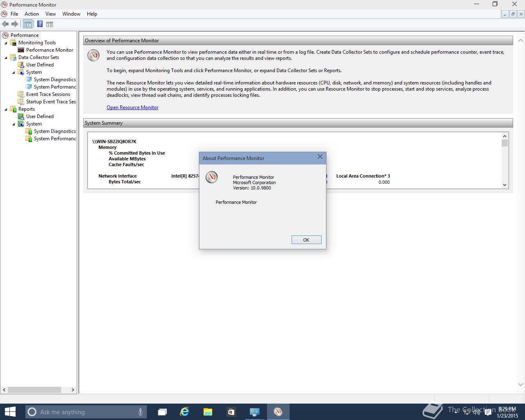Collapse System node under Reports
The image size is (525, 420).
(14, 124)
